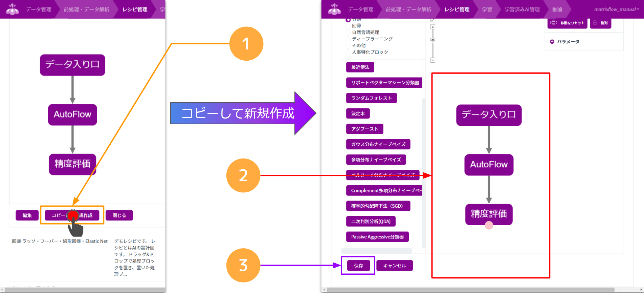Viewport: 644px width, 293px height.
Task: Select the 決定木 block
Action: 358,113
